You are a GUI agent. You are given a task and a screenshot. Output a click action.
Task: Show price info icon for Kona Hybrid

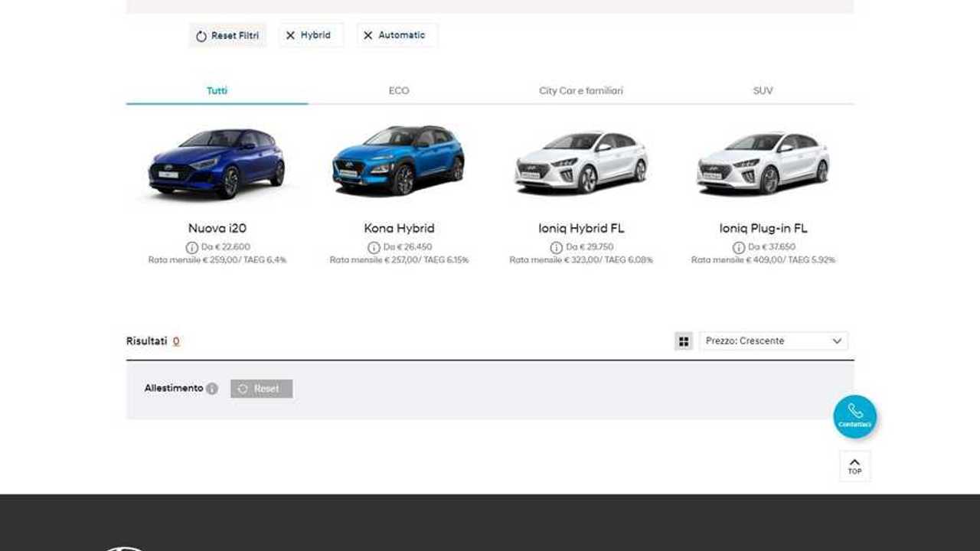click(x=374, y=247)
